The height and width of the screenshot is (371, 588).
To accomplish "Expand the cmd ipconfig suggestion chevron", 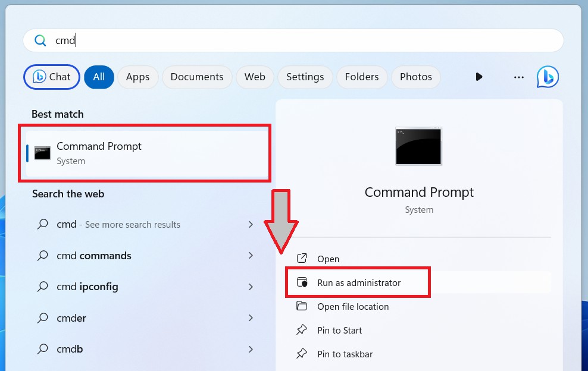I will (251, 287).
